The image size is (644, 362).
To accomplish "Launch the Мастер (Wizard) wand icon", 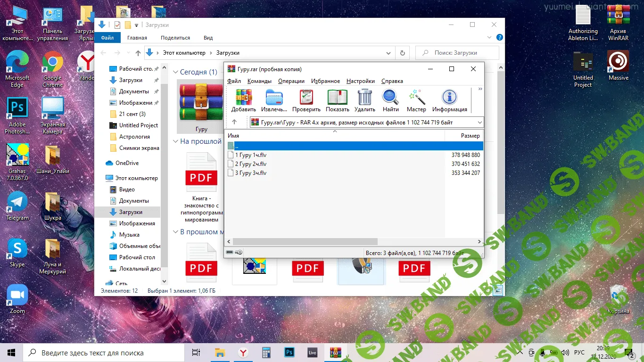I will (416, 100).
